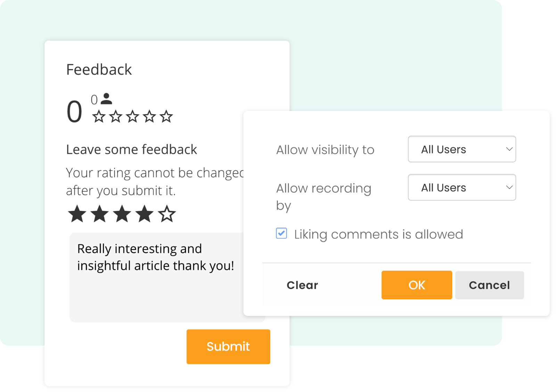Click the Cancel button
556x392 pixels.
pos(489,285)
